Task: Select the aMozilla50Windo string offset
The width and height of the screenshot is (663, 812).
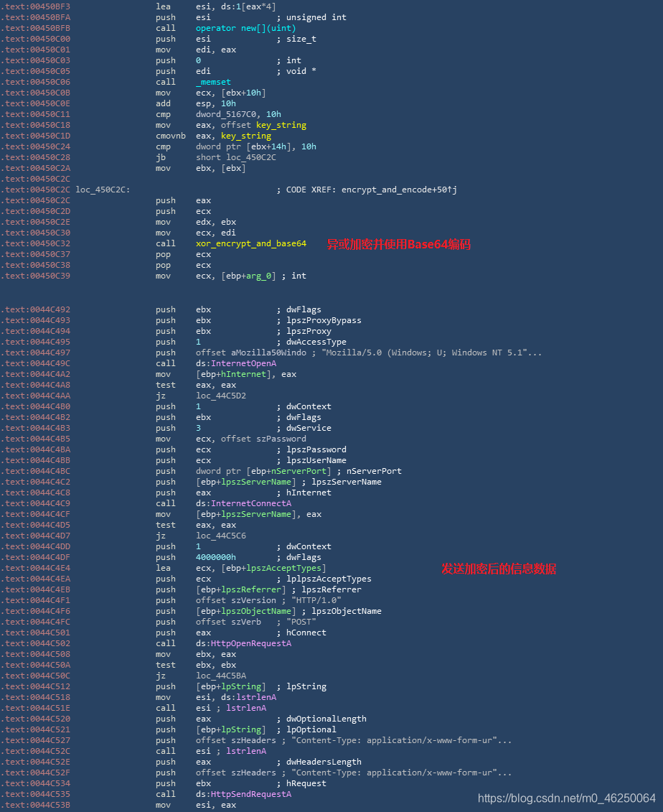Action: pyautogui.click(x=268, y=353)
